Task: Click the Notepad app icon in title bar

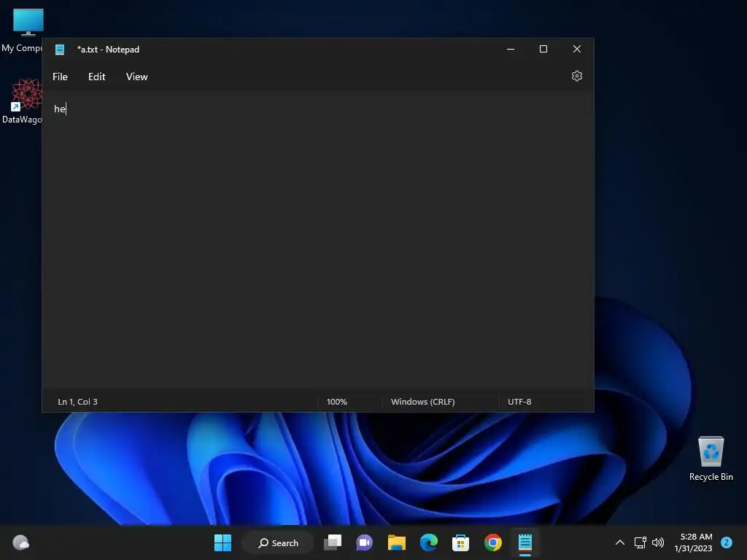Action: (60, 49)
